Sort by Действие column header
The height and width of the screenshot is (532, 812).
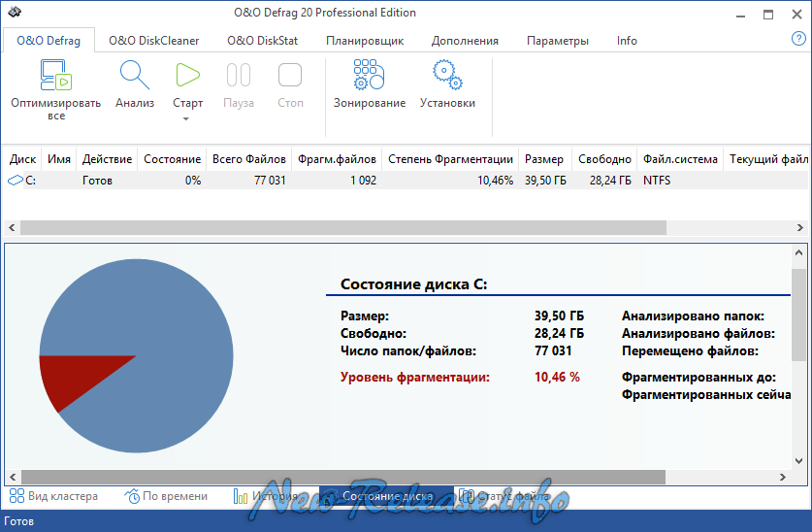107,159
